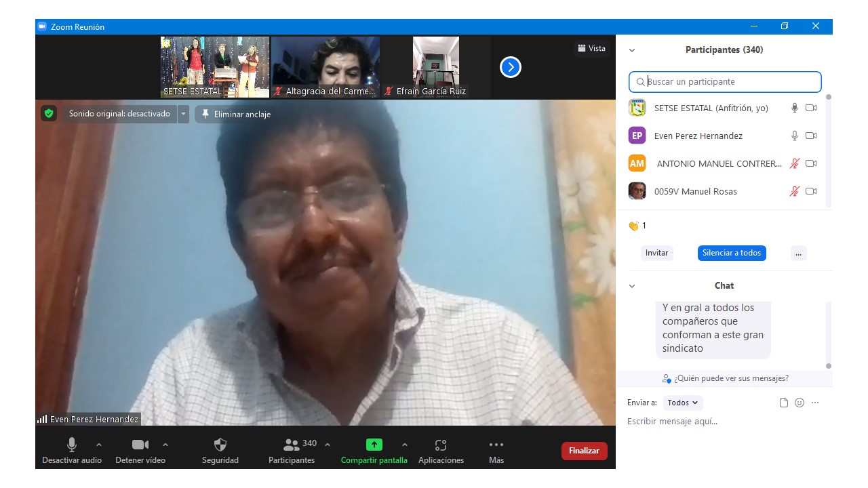Collapse the Chat panel chevron
This screenshot has width=868, height=488.
(632, 286)
